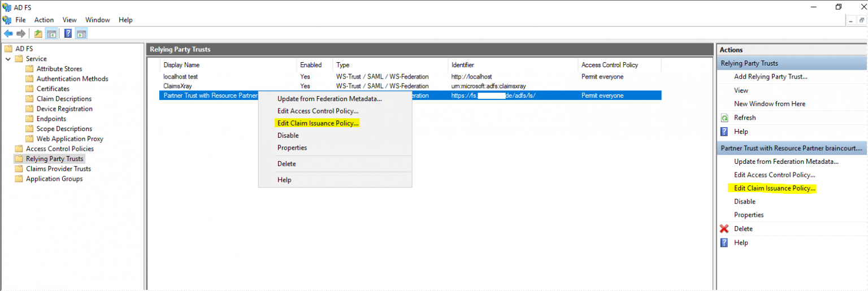Toggle the Show/Hide Console Tree toolbar button
The height and width of the screenshot is (291, 868).
point(51,33)
